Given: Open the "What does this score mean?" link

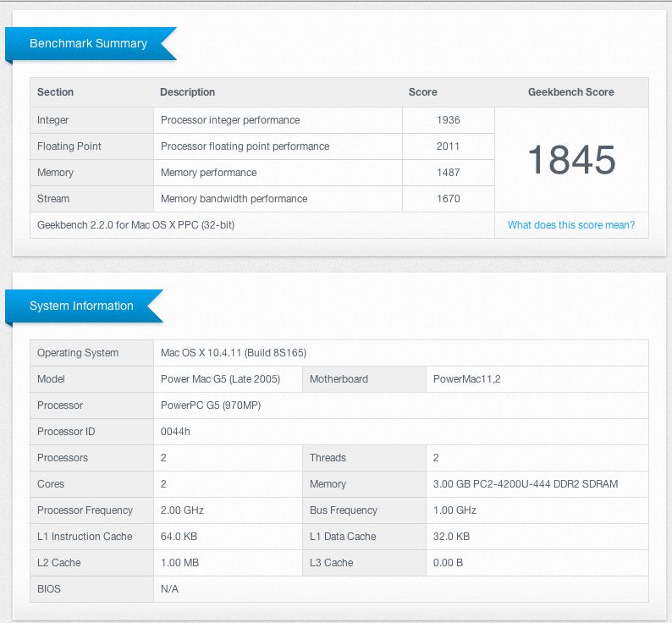Looking at the screenshot, I should click(570, 225).
